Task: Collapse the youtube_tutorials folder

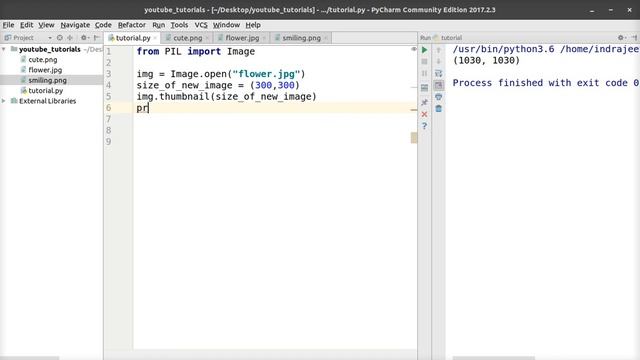Action: pyautogui.click(x=4, y=49)
